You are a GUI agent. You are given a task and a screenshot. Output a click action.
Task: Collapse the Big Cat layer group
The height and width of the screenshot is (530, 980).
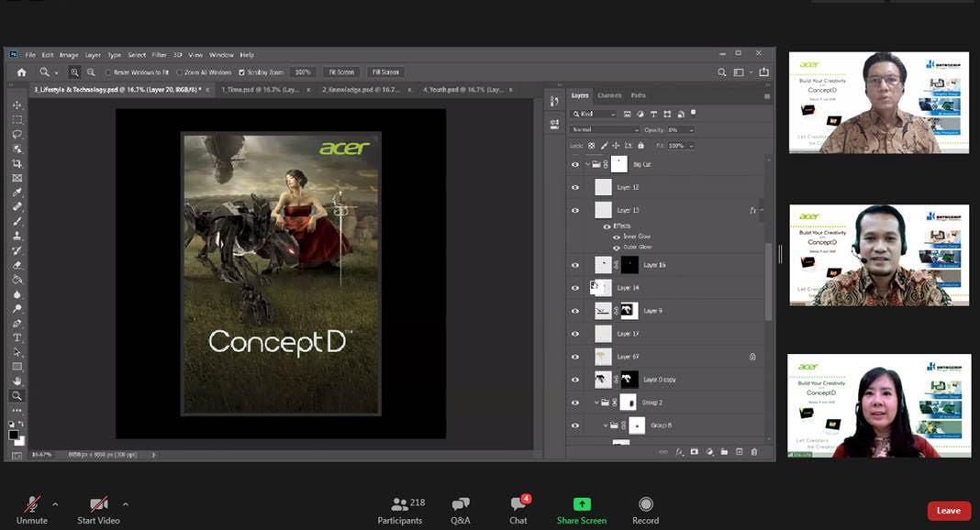[587, 165]
